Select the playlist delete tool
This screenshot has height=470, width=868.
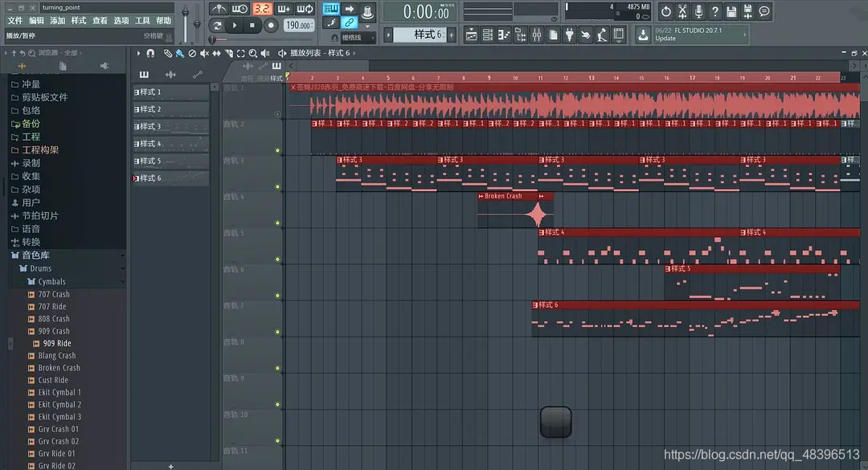coord(192,53)
